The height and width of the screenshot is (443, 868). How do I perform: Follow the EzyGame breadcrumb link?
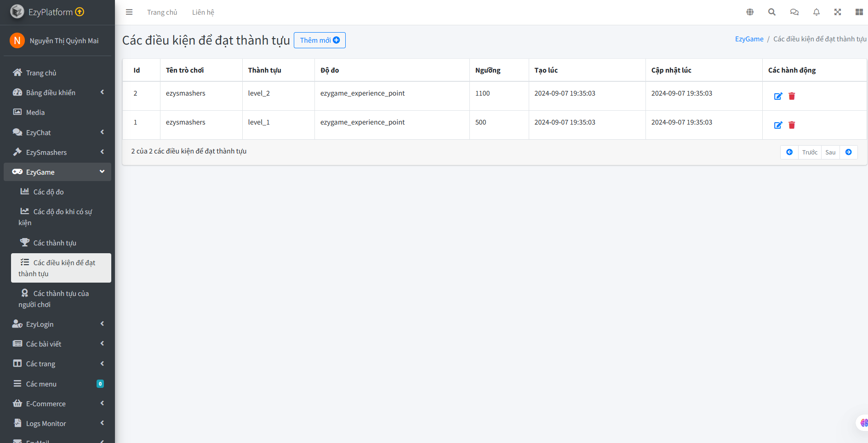(x=749, y=39)
